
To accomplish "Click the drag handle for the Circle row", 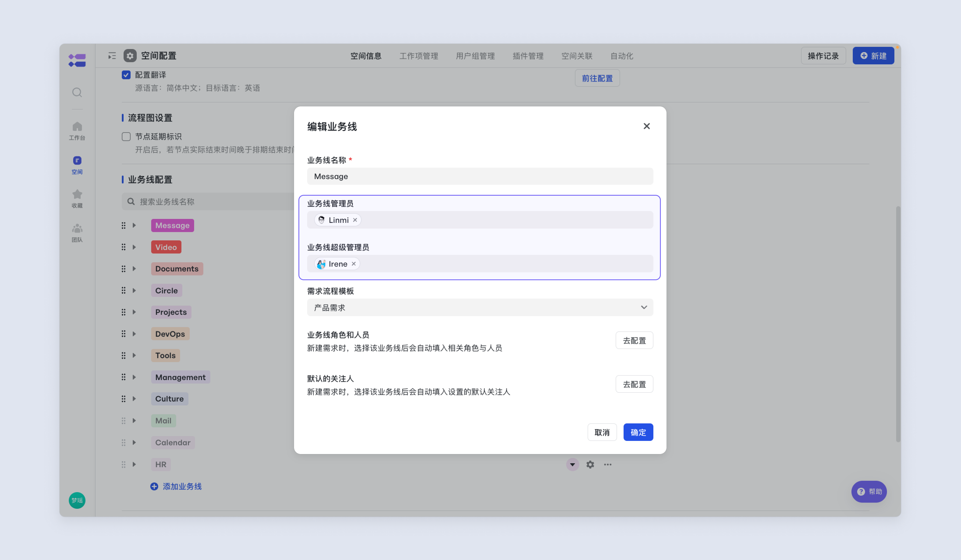I will tap(124, 290).
